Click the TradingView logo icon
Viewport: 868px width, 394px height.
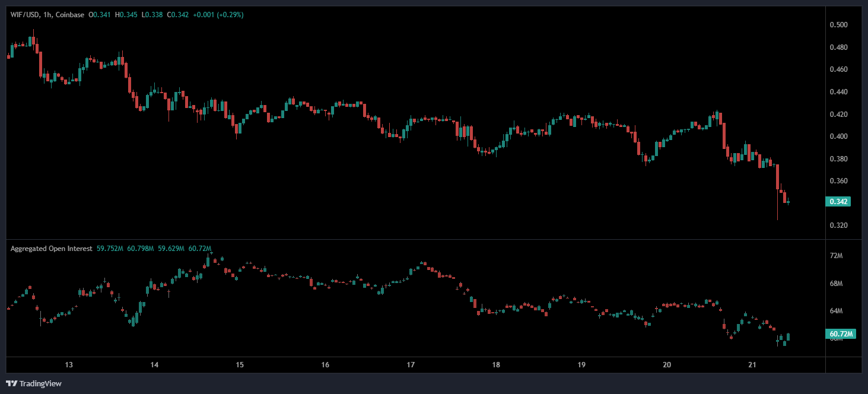(x=12, y=383)
